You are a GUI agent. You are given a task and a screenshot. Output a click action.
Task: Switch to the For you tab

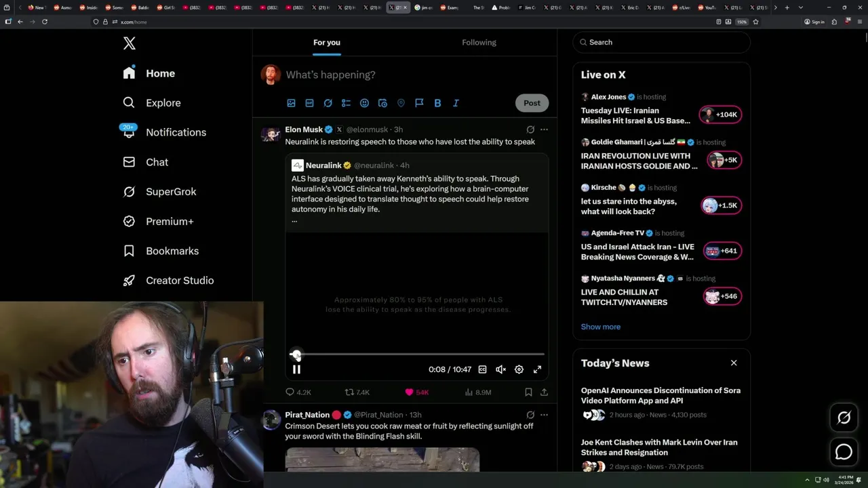pos(327,42)
